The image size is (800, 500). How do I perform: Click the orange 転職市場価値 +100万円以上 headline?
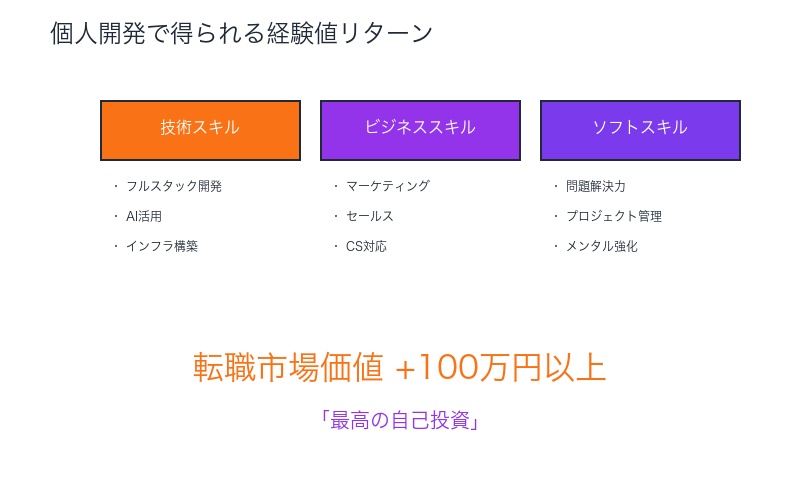(x=399, y=368)
